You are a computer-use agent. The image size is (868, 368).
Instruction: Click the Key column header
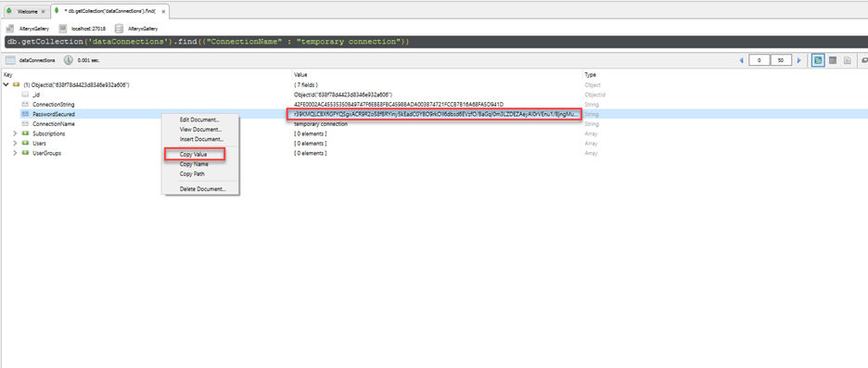(x=7, y=74)
